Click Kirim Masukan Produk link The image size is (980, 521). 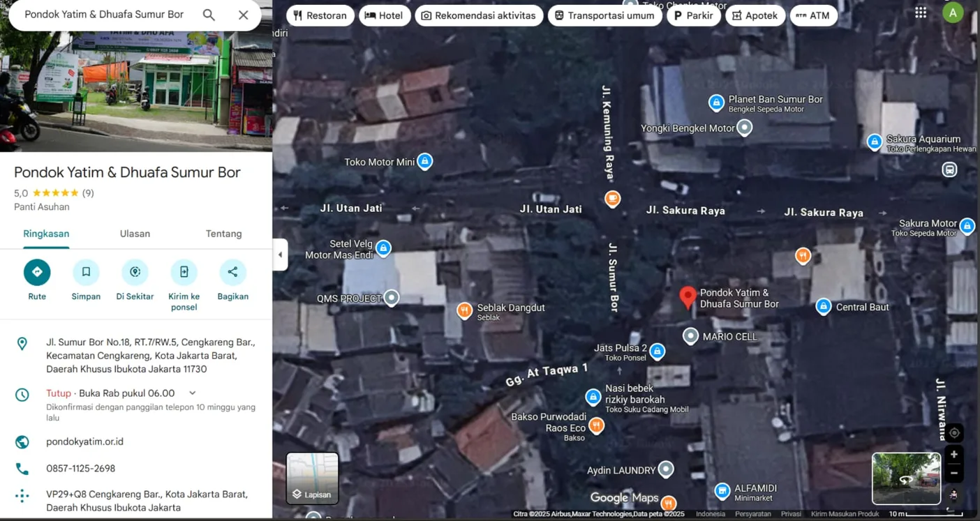pyautogui.click(x=845, y=514)
